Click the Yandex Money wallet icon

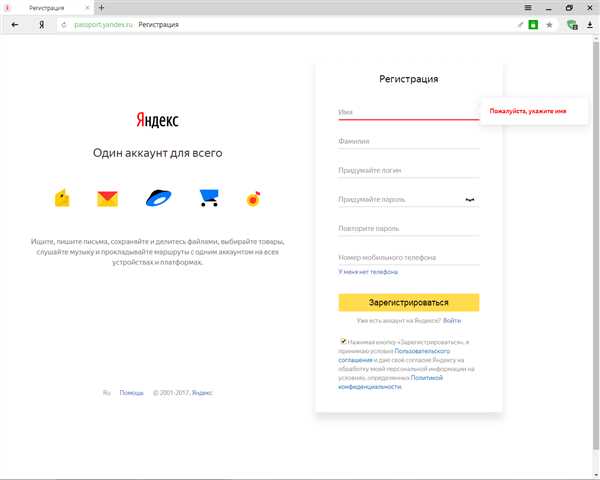62,198
